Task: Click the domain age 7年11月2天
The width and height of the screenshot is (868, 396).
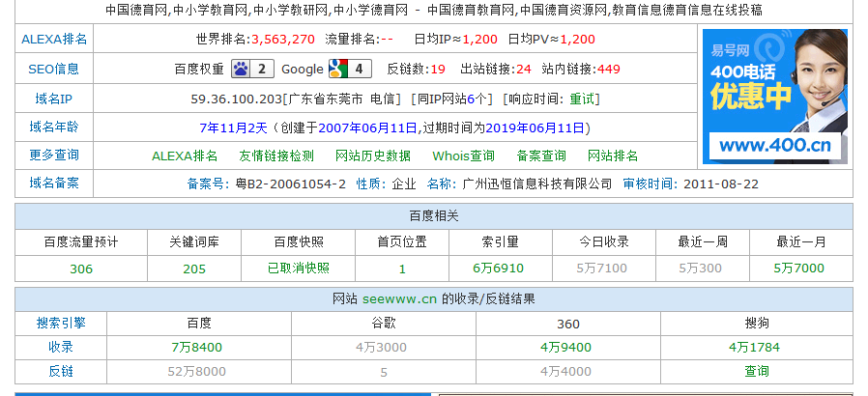Action: coord(233,128)
